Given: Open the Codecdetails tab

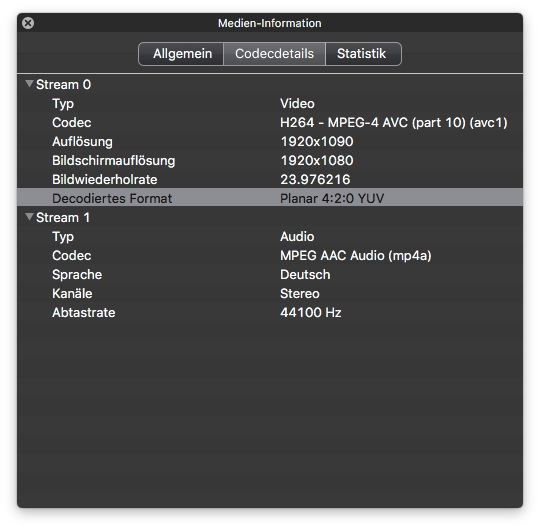Looking at the screenshot, I should [274, 54].
